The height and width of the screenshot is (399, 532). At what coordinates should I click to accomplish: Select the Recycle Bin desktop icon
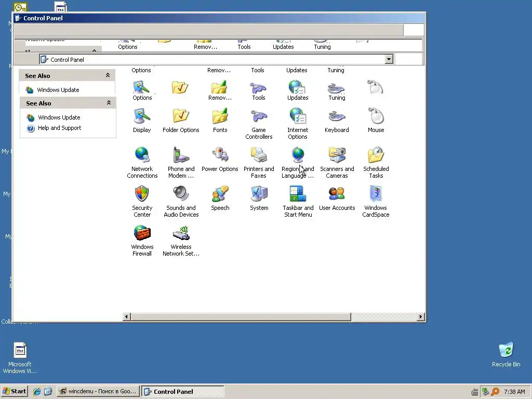(x=506, y=350)
